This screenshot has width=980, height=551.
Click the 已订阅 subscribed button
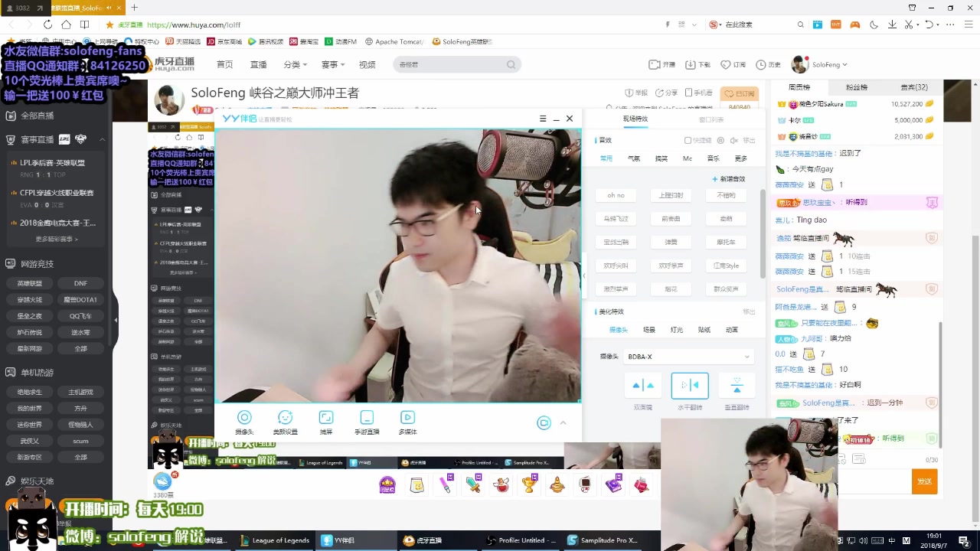click(x=740, y=93)
